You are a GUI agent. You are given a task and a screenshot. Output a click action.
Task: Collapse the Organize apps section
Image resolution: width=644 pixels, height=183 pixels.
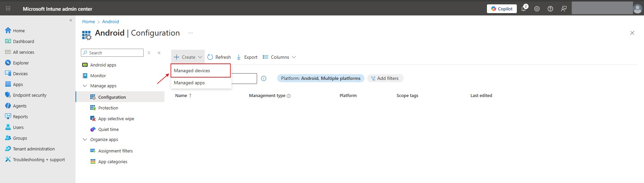pos(85,140)
